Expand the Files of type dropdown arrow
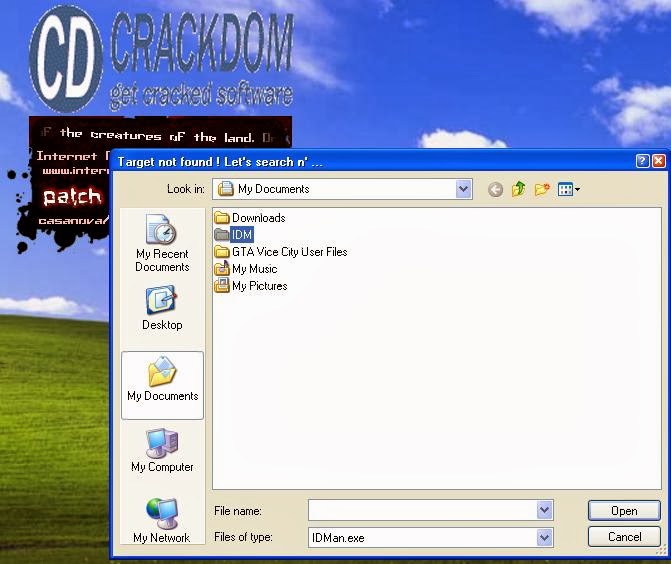 (544, 537)
